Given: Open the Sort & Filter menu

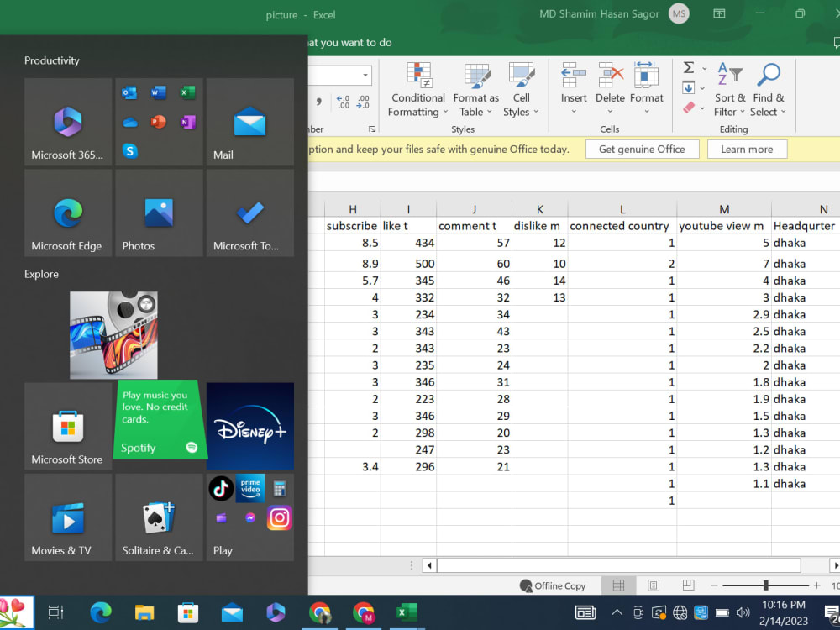Looking at the screenshot, I should pos(730,90).
